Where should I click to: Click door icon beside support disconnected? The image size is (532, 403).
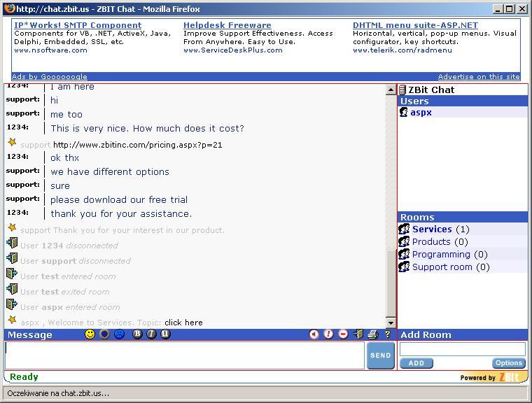pyautogui.click(x=12, y=257)
